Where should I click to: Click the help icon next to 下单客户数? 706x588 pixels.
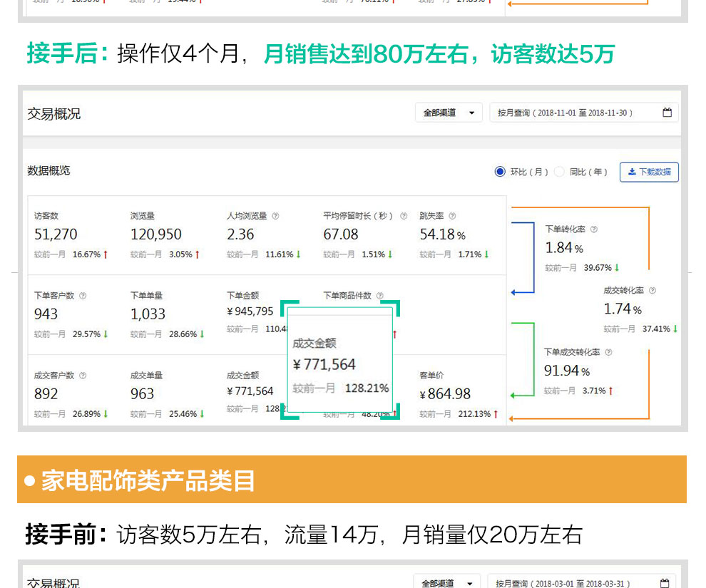coord(83,296)
